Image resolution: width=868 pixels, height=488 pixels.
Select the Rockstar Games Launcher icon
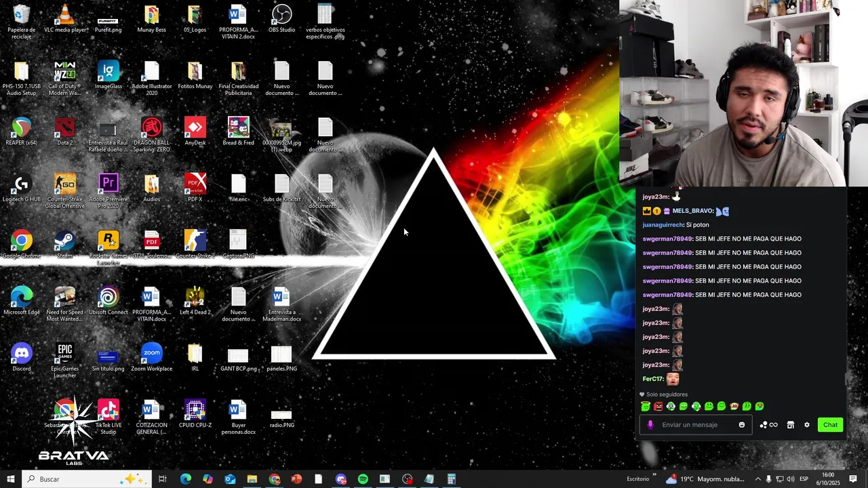pos(108,247)
